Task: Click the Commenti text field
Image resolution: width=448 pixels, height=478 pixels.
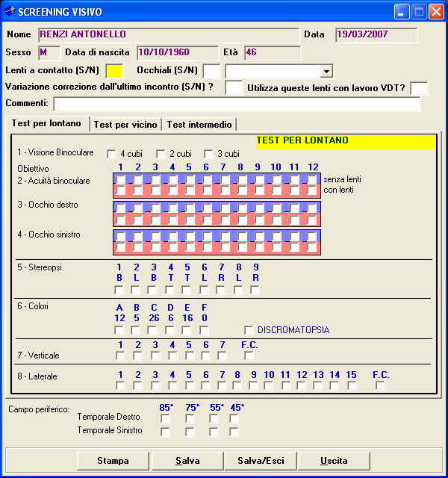Action: (237, 105)
